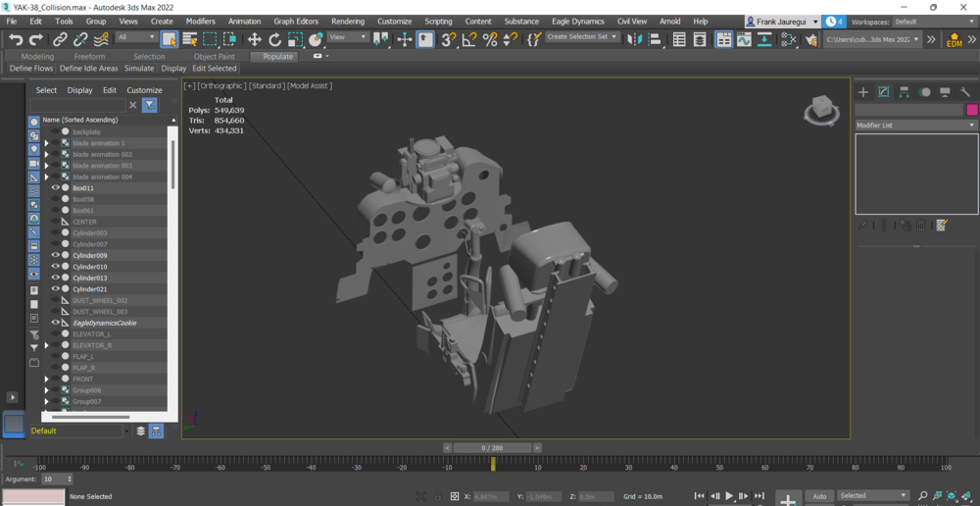Expand the Group006 tree item
Image resolution: width=980 pixels, height=506 pixels.
point(46,390)
